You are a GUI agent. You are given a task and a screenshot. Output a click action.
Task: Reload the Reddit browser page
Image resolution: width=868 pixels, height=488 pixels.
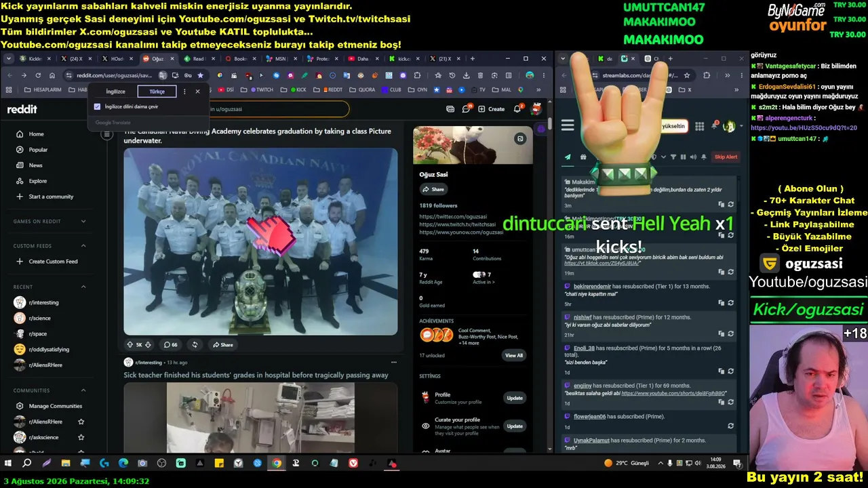[38, 75]
